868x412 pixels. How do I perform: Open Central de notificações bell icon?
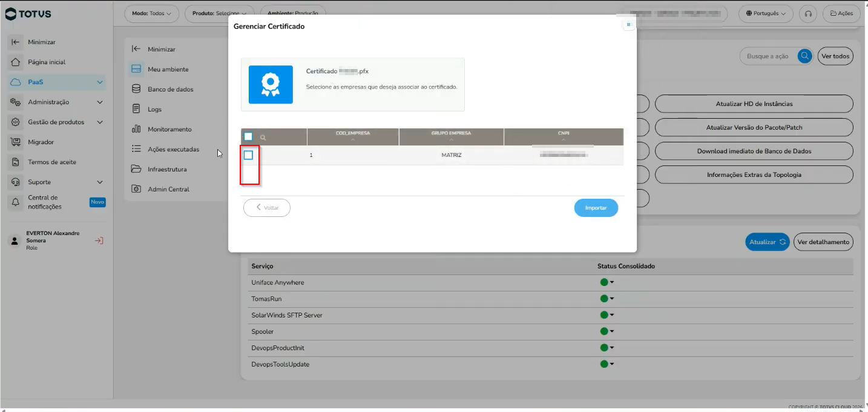coord(16,202)
